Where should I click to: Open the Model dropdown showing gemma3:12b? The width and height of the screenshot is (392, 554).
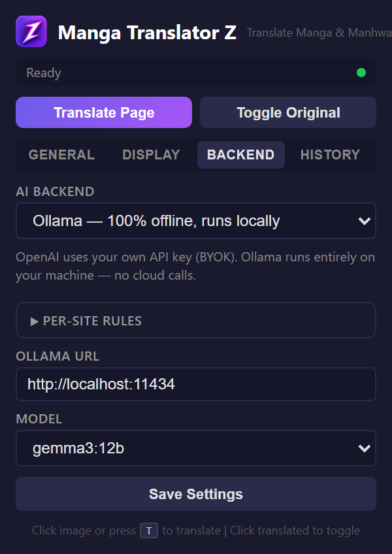(x=196, y=449)
